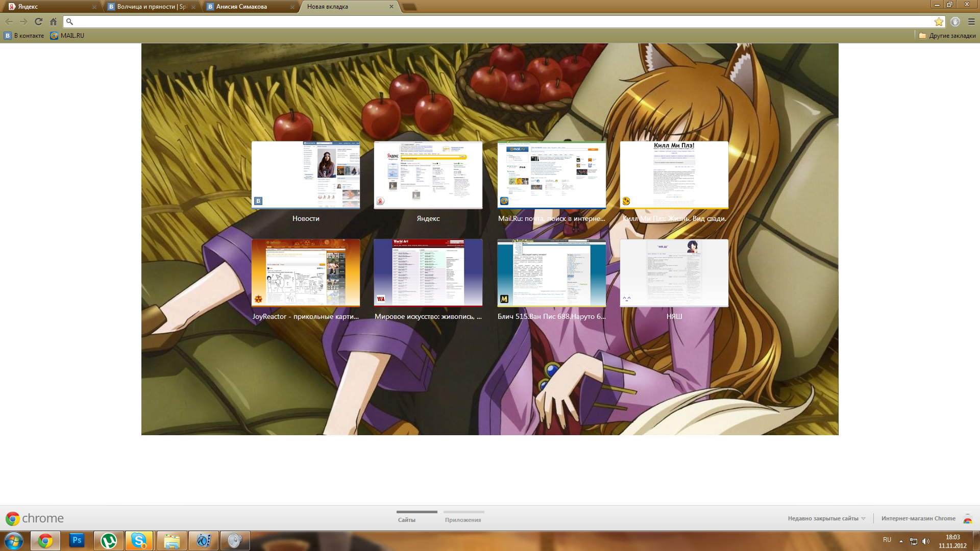The height and width of the screenshot is (551, 980).
Task: Launch Photoshop from the taskbar
Action: 77,541
